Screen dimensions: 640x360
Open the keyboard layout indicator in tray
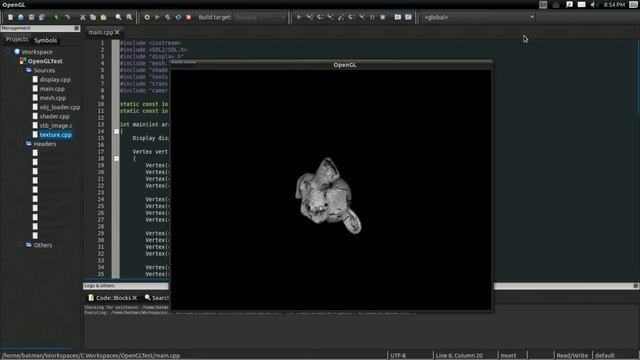[543, 4]
